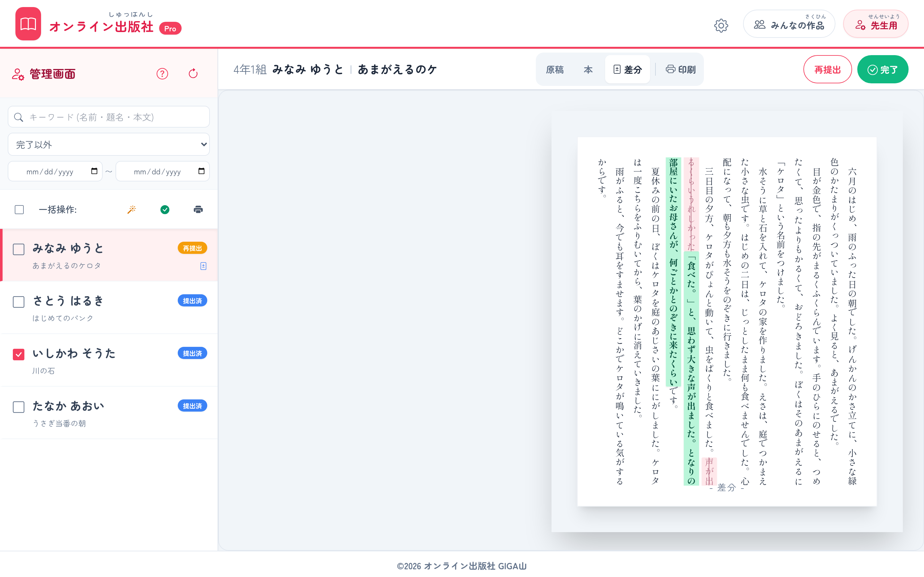Click the magic wand bulk action icon
This screenshot has height=577, width=924.
pyautogui.click(x=132, y=210)
